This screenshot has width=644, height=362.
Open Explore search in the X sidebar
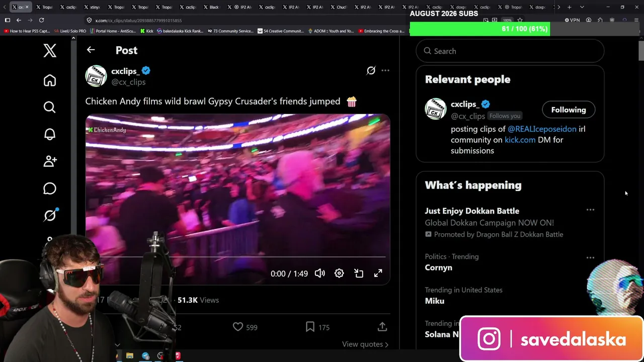coord(50,107)
